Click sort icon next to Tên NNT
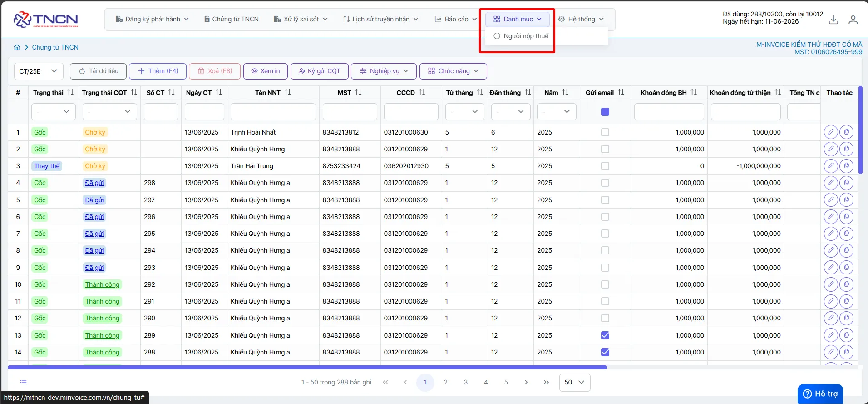868x404 pixels. pos(288,92)
